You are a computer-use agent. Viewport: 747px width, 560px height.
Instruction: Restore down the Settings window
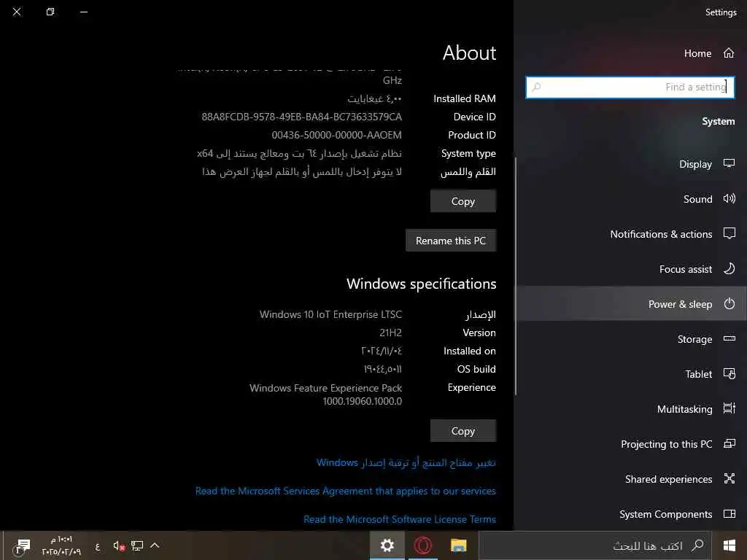50,12
